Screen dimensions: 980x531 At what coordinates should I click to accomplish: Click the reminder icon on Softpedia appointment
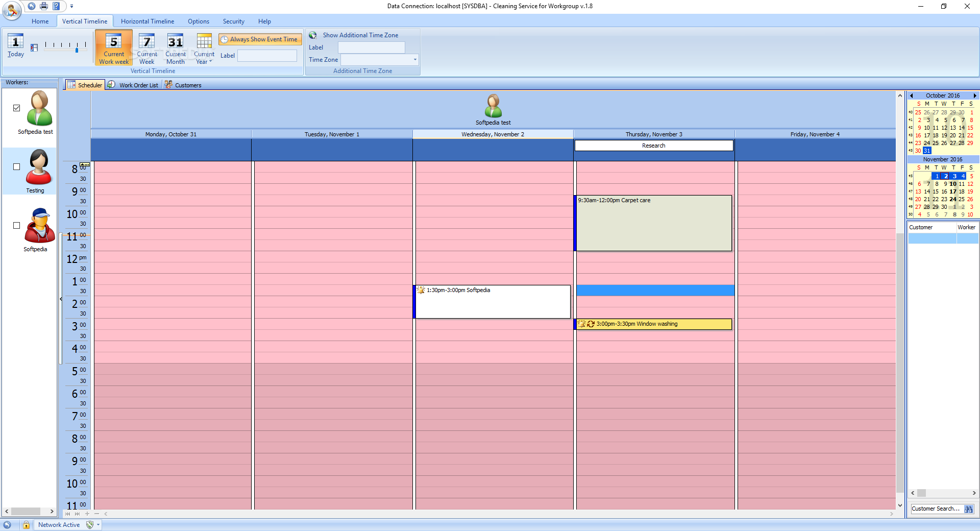[421, 290]
